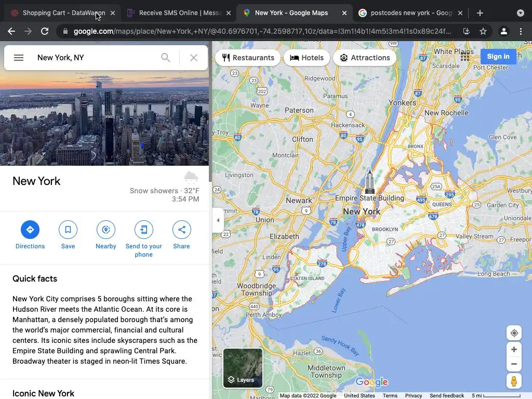The width and height of the screenshot is (532, 399).
Task: Clear the search with the X icon
Action: click(194, 58)
